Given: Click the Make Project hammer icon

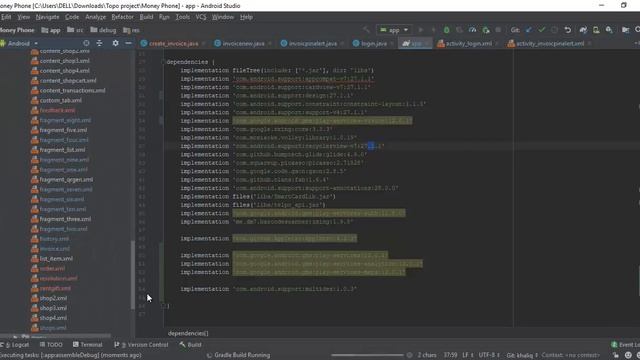Looking at the screenshot, I should 366,30.
